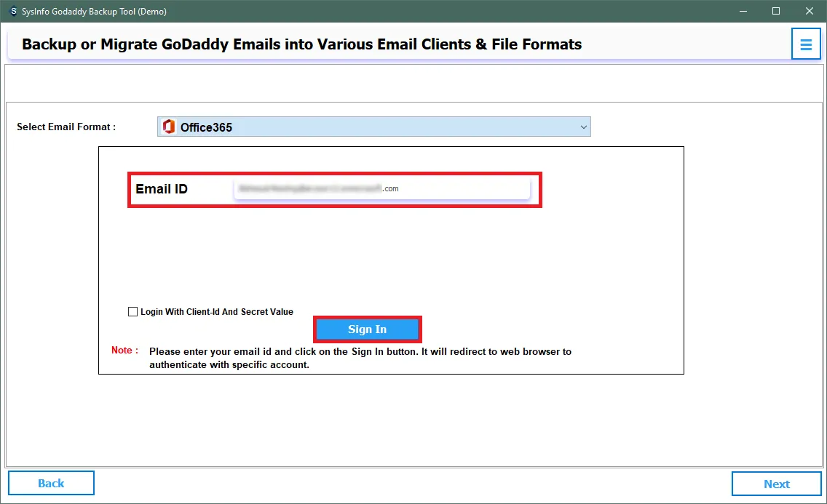This screenshot has height=504, width=827.
Task: Proceed with the Next button
Action: pos(776,484)
